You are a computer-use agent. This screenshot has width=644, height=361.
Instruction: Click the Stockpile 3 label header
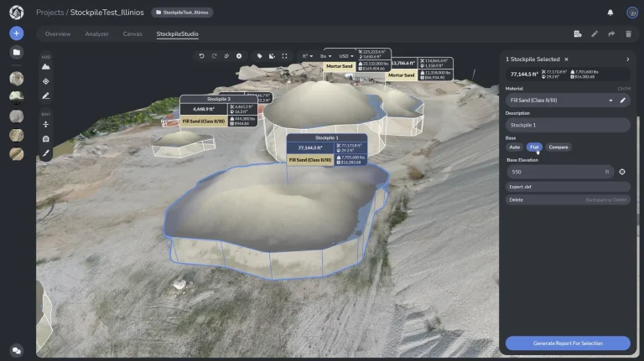[219, 99]
